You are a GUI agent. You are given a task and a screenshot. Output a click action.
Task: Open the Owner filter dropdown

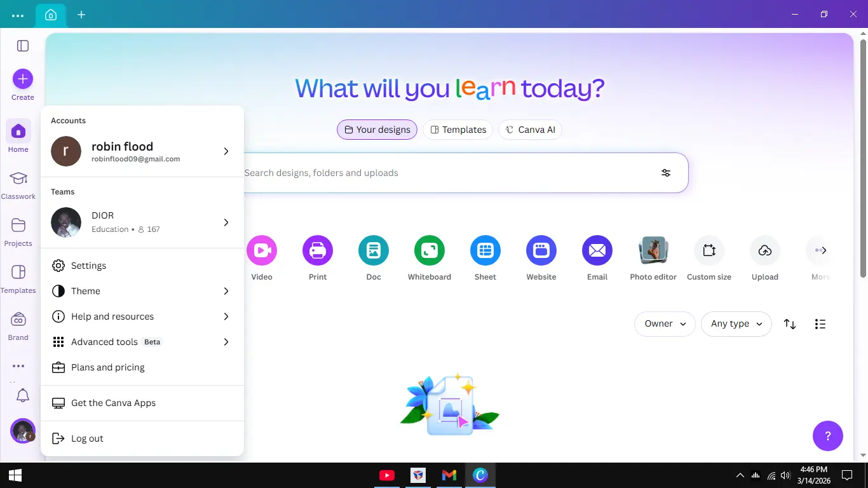coord(665,324)
